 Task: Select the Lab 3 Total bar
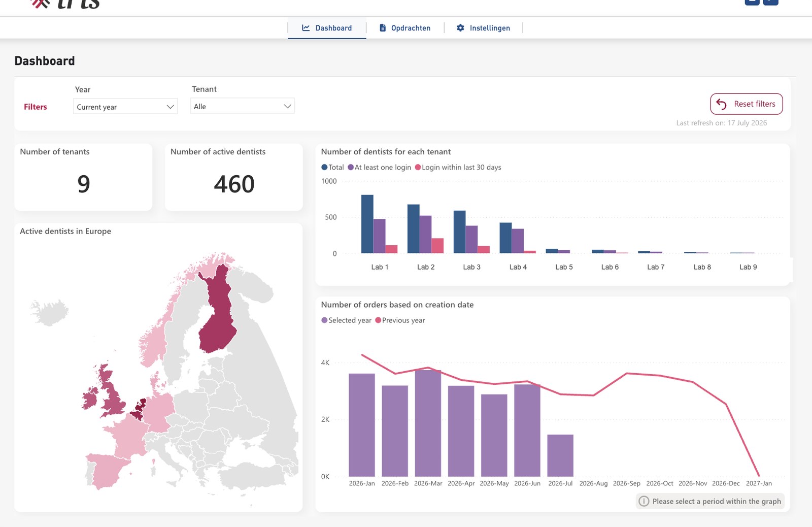(x=459, y=232)
